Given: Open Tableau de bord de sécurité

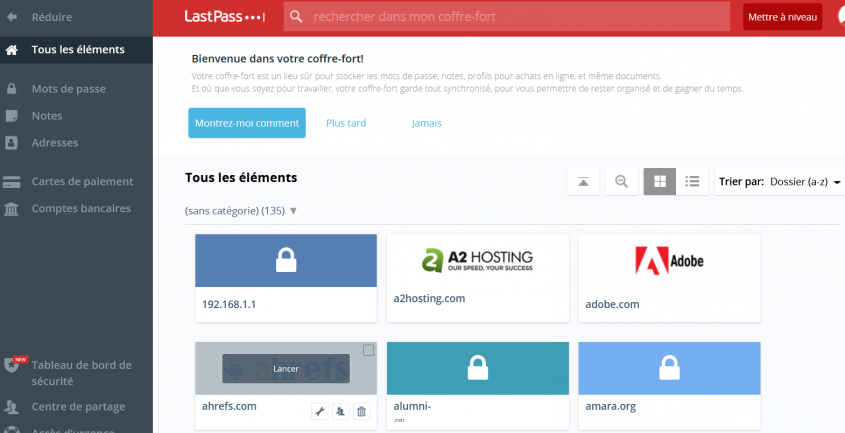Looking at the screenshot, I should (81, 373).
